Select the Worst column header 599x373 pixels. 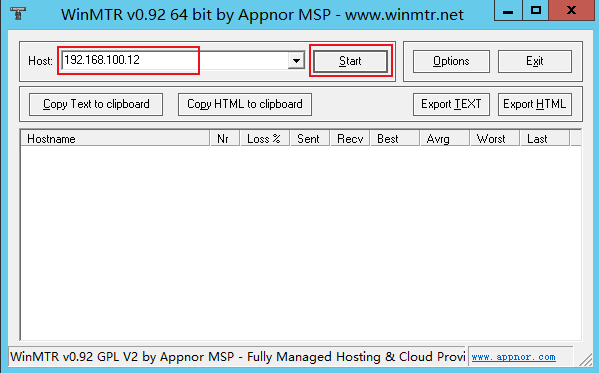coord(495,138)
